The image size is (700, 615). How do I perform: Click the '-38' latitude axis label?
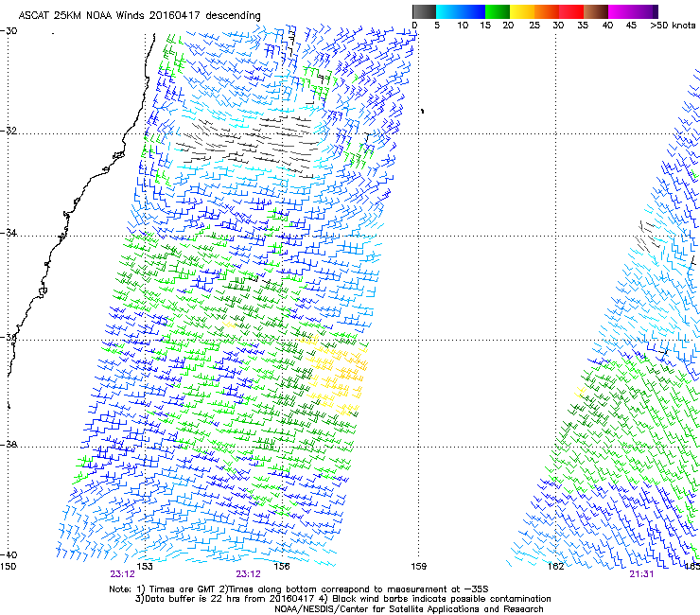pos(9,445)
